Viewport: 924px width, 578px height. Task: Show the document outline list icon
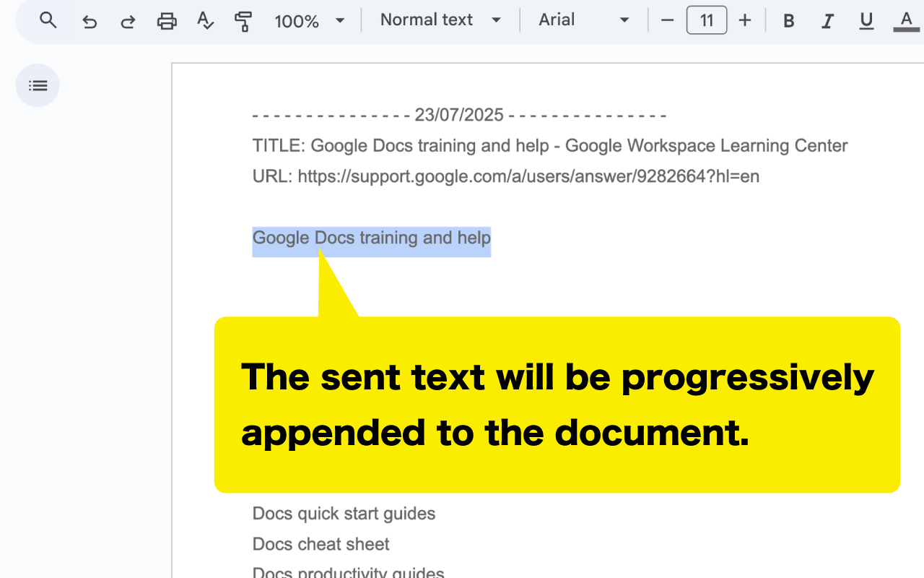pyautogui.click(x=38, y=85)
